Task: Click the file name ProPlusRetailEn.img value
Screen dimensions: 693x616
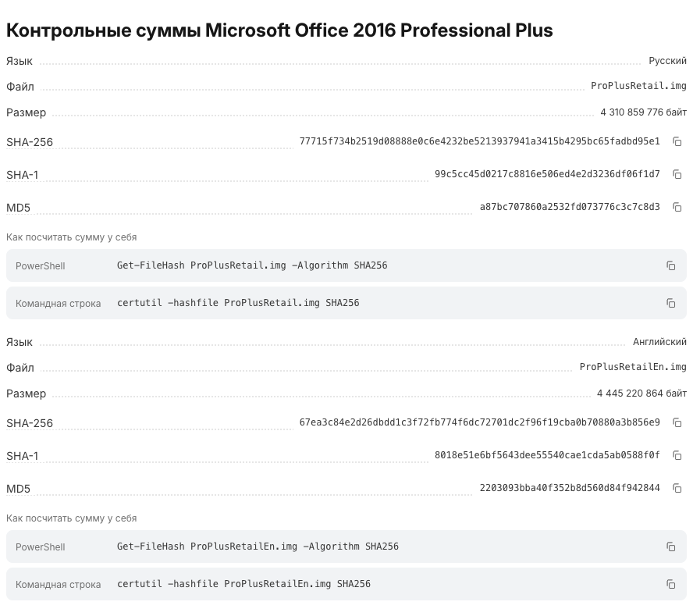Action: point(633,367)
